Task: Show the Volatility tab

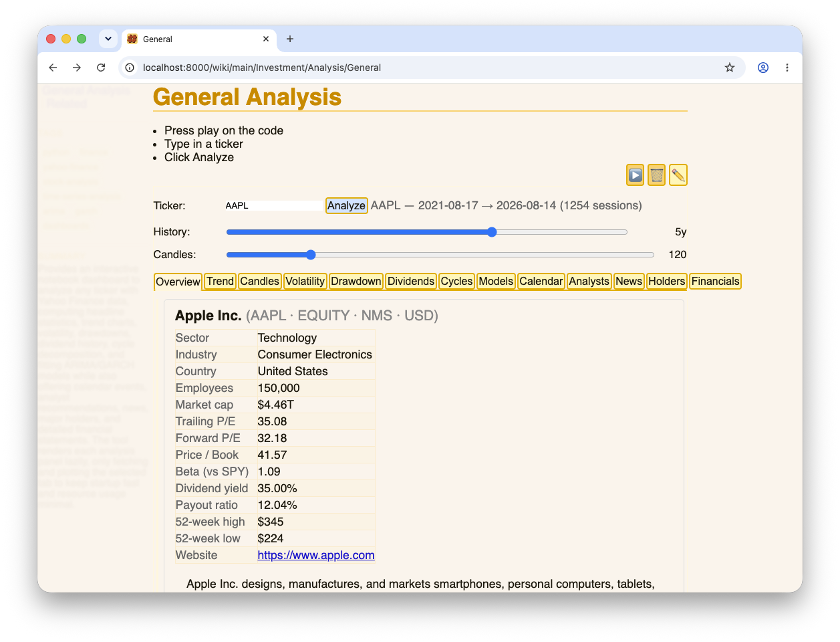Action: tap(305, 282)
